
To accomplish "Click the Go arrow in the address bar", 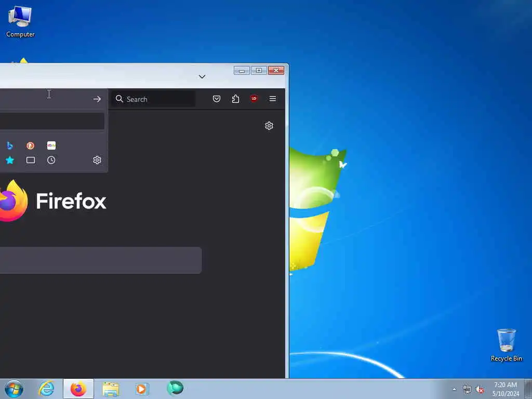I will tap(97, 99).
